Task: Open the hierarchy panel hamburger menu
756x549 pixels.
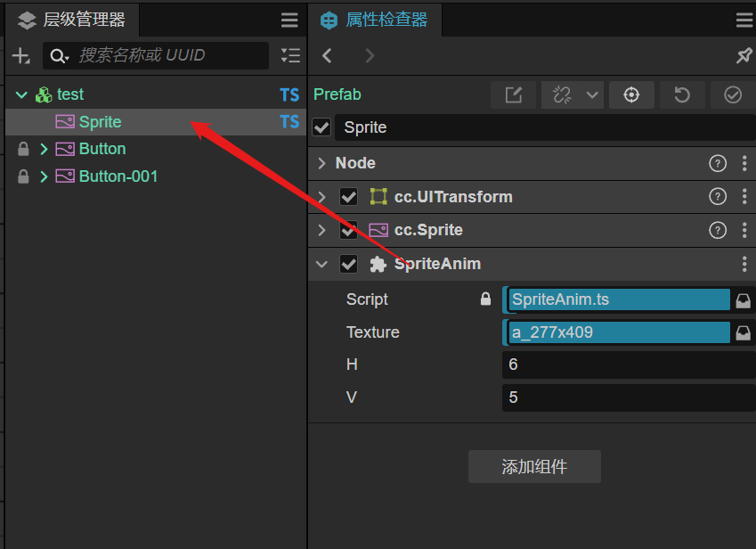Action: (289, 20)
